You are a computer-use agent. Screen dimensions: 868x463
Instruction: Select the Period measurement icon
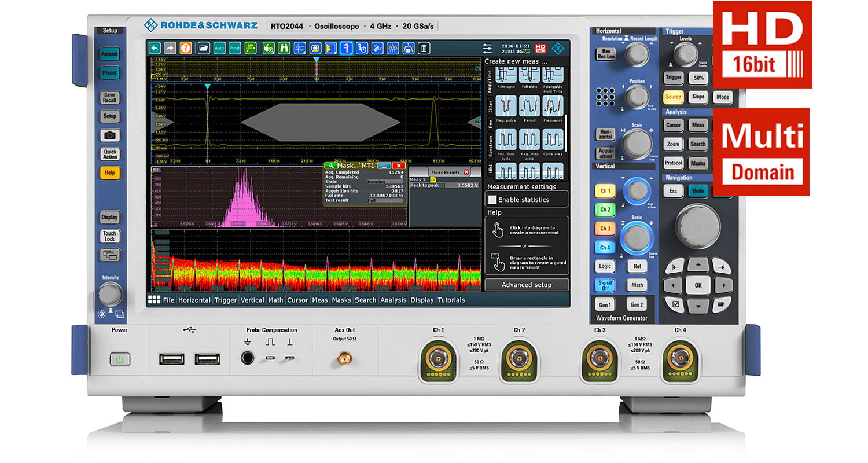[x=529, y=106]
